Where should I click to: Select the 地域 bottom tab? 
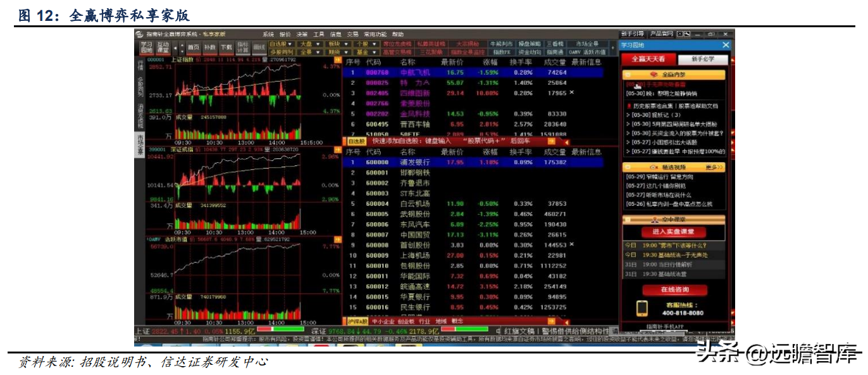pos(441,321)
